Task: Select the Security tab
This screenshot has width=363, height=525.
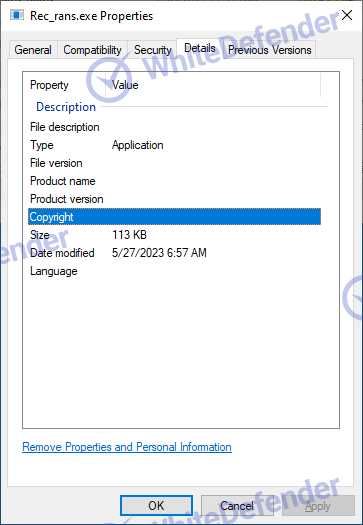Action: coord(152,50)
